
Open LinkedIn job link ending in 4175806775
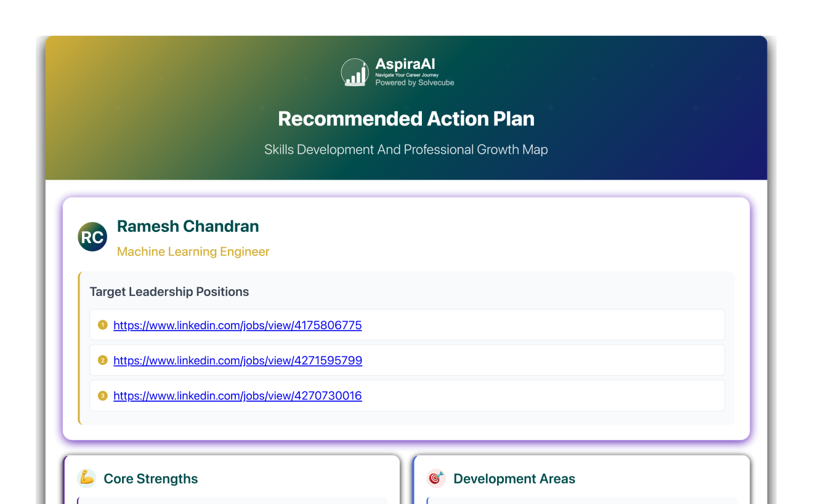(x=237, y=325)
